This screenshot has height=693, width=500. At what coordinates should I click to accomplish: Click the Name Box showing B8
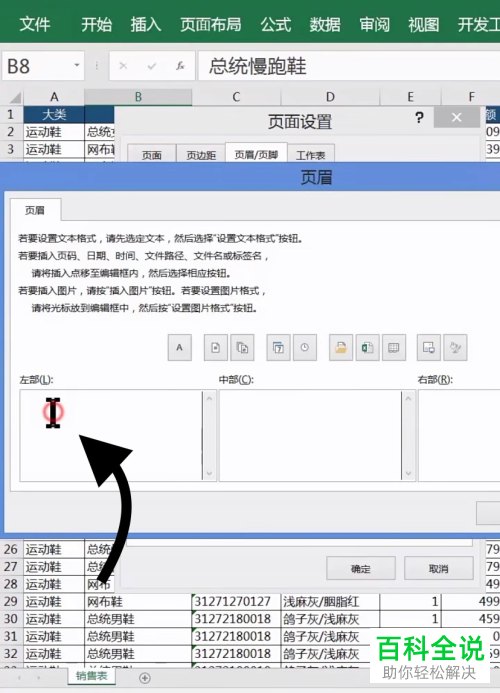[x=43, y=66]
